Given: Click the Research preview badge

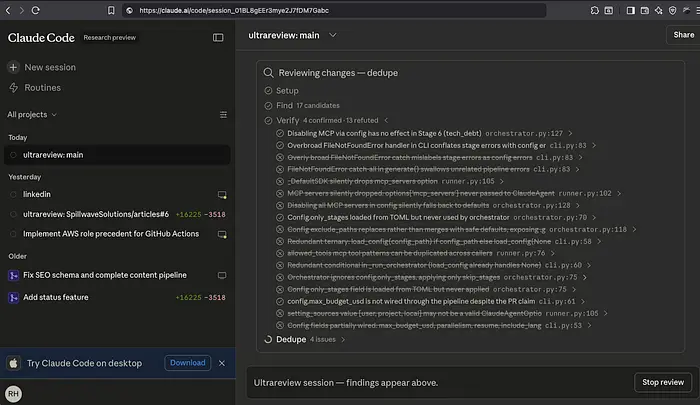Looking at the screenshot, I should click(109, 38).
